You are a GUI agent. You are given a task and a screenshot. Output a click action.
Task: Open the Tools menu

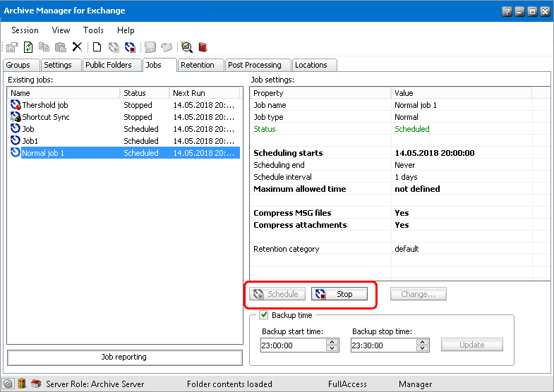(x=93, y=30)
